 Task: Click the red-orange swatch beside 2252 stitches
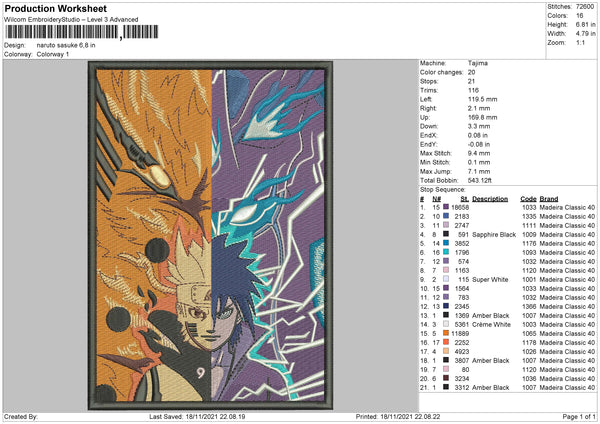pyautogui.click(x=446, y=342)
